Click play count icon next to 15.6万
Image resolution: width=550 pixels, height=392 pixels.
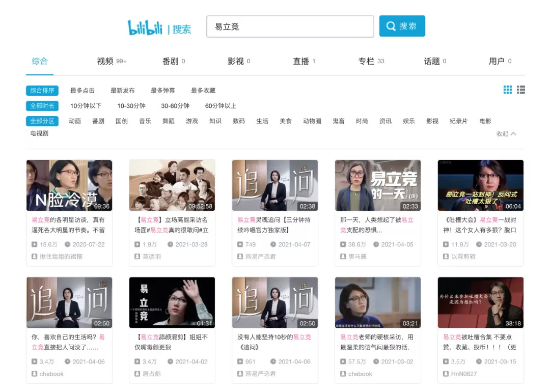tap(35, 244)
